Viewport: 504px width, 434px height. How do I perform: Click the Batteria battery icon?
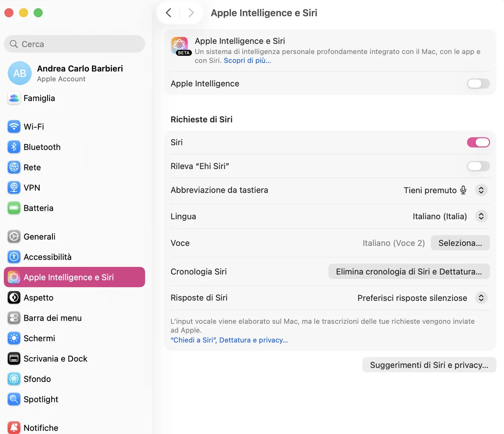point(14,208)
